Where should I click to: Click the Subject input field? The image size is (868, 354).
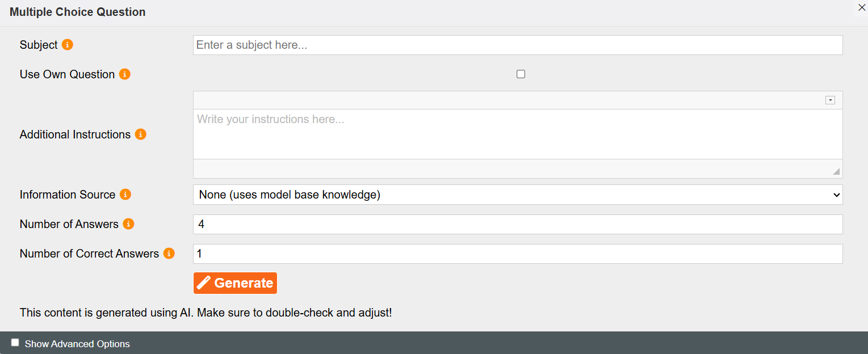518,45
